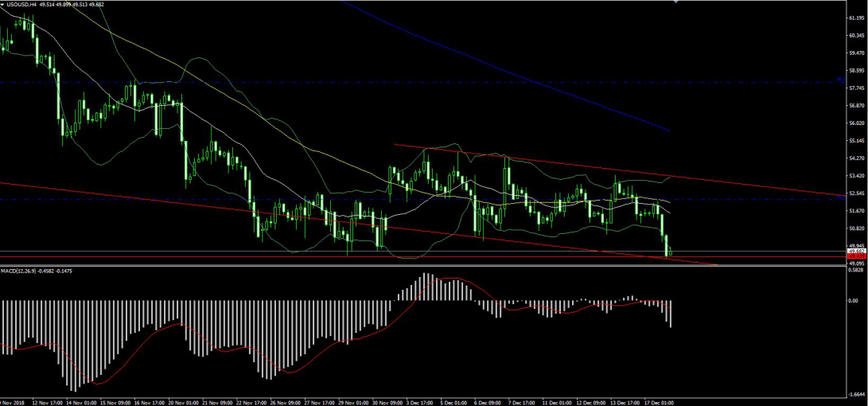Click the 17 Dec 01:00 time axis label

(x=658, y=402)
